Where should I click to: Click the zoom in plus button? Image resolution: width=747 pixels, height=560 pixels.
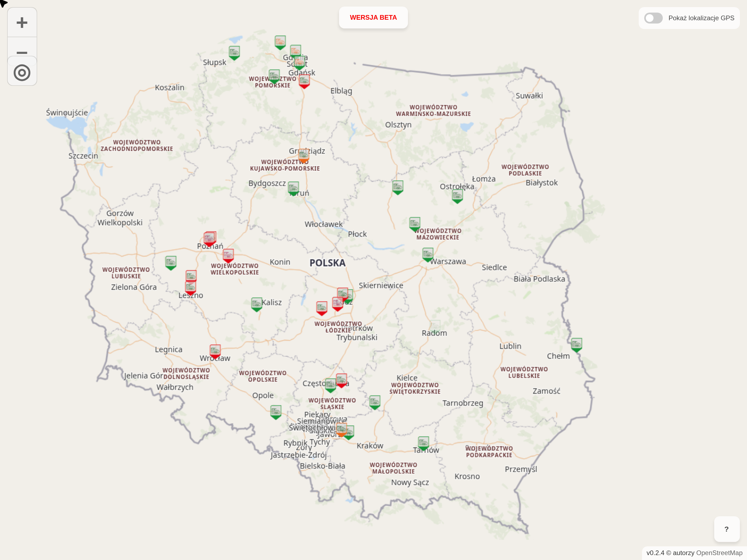point(22,23)
